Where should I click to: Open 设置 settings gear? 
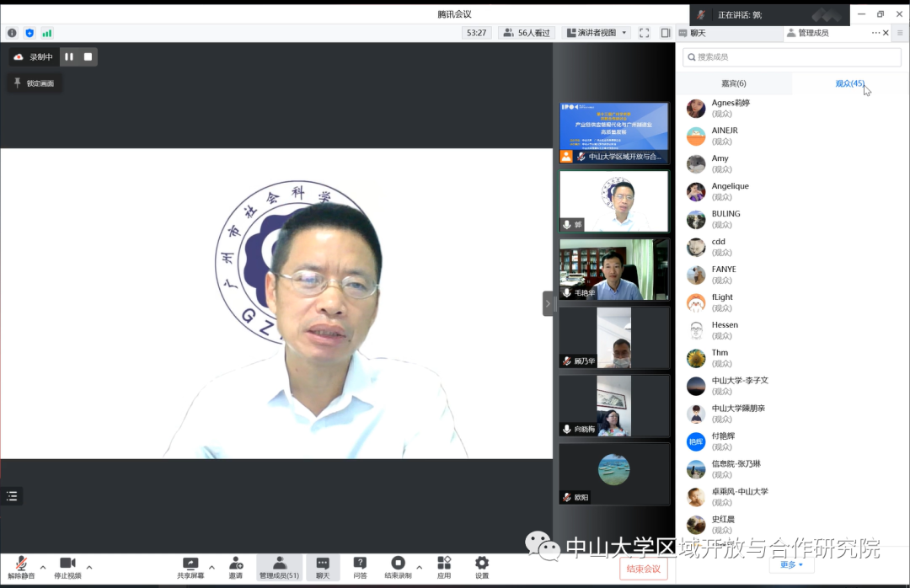pos(482,568)
